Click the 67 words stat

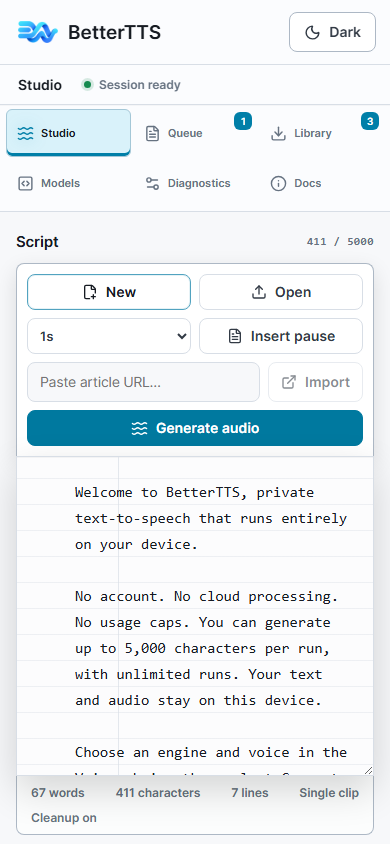pos(58,793)
